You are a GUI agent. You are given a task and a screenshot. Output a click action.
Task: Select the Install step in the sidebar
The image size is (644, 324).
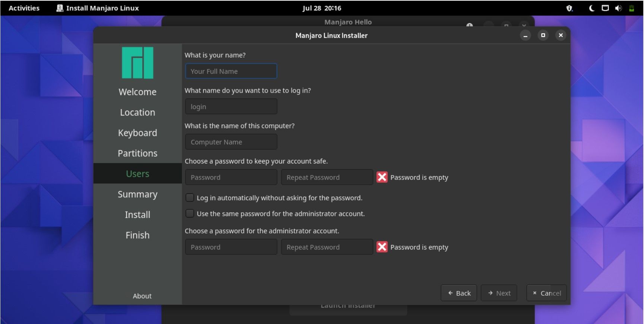click(x=137, y=215)
